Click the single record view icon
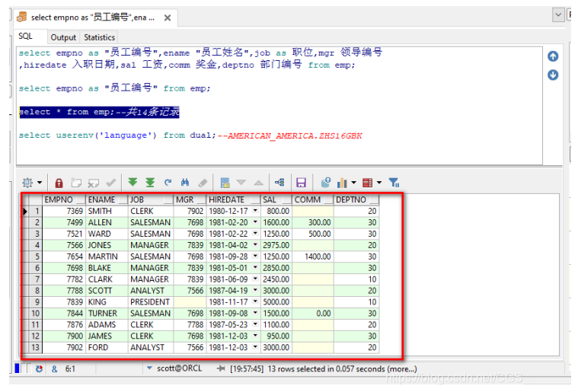 225,183
